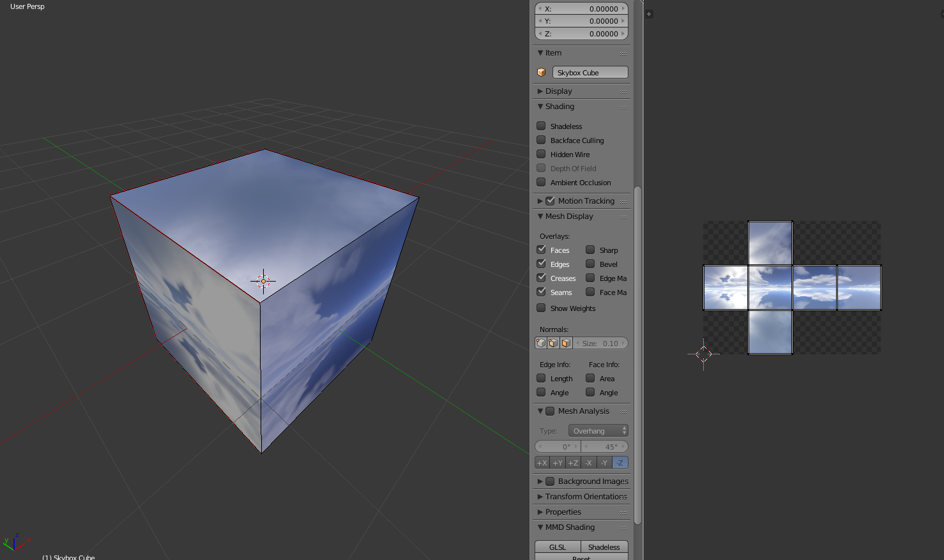944x560 pixels.
Task: Enable Ambient Occlusion
Action: click(540, 183)
